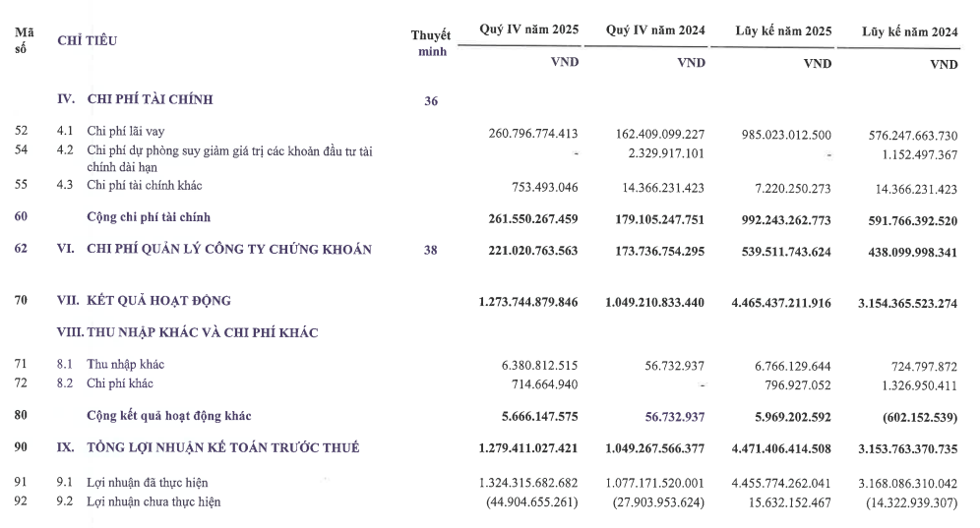Click the "Cộng chi phí tài chính" subtotal label

click(x=149, y=216)
